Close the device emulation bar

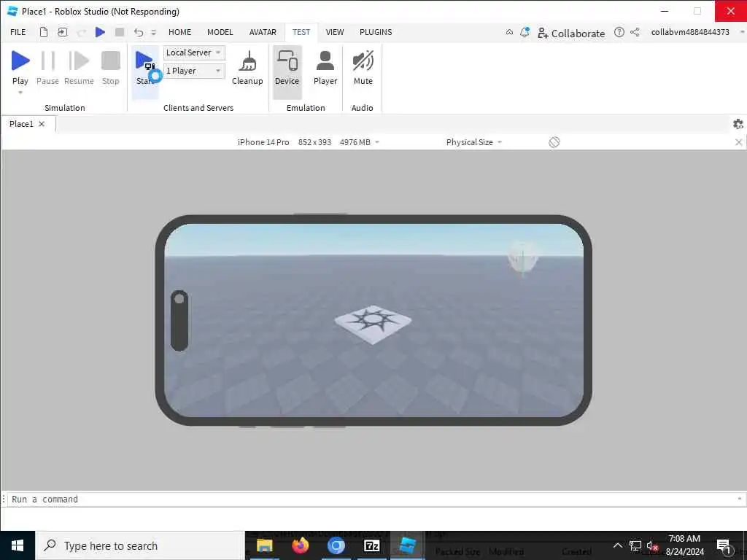coord(738,142)
